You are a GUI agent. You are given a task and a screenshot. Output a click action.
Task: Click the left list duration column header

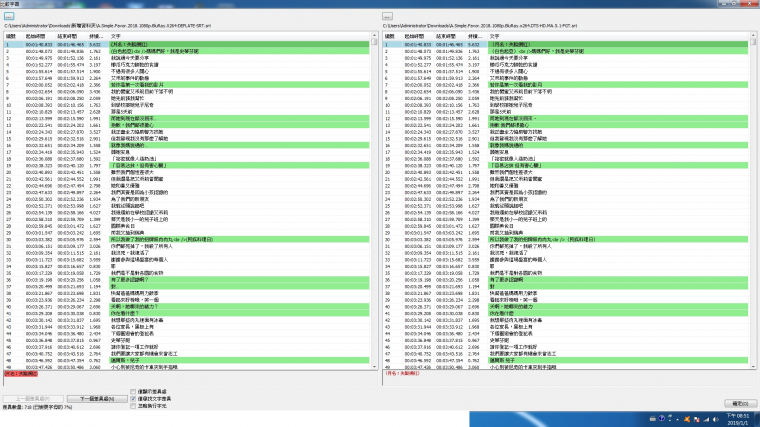click(x=98, y=36)
